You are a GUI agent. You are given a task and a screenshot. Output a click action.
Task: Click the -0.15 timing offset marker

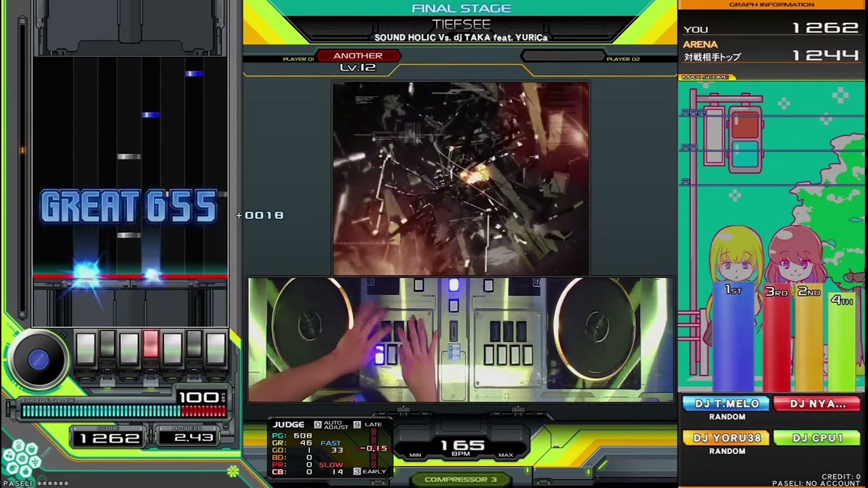[372, 448]
